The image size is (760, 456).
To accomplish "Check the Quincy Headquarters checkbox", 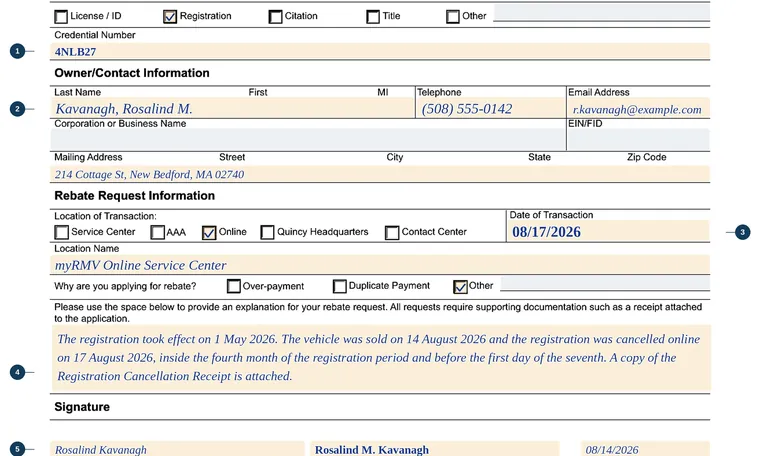I will coord(268,233).
